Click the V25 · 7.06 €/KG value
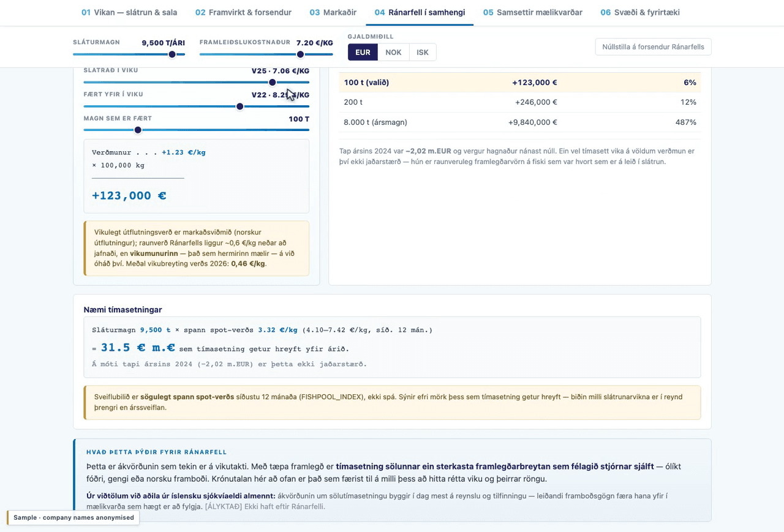The image size is (784, 532). (281, 71)
